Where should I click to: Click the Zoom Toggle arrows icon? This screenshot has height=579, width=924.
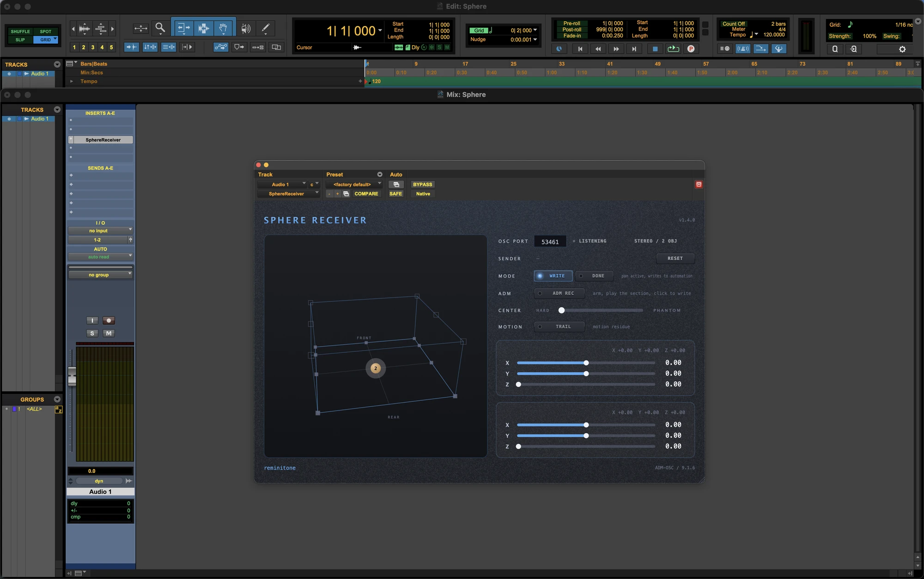click(140, 28)
